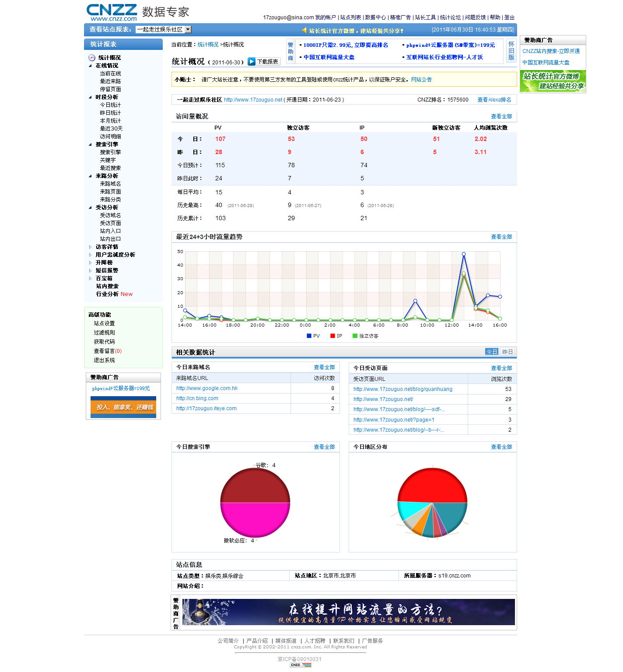
Task: Collapse the 时段分析 sidebar group
Action: click(x=91, y=97)
